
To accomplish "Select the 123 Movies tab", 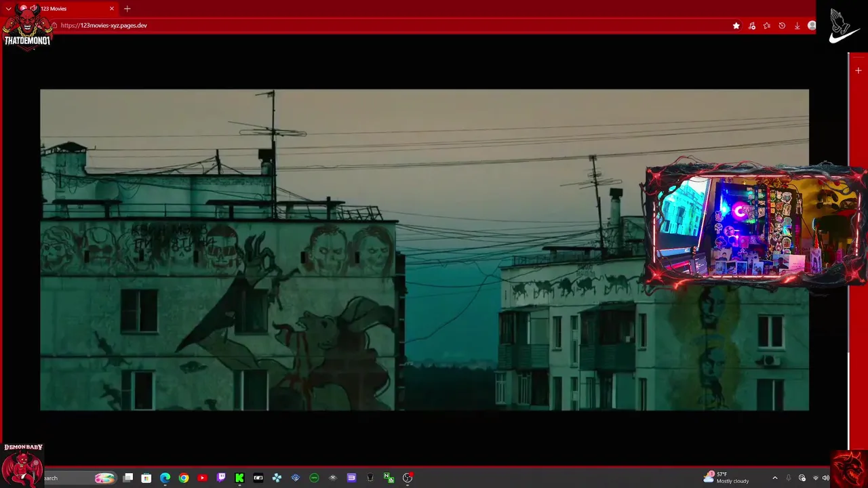I will click(66, 9).
